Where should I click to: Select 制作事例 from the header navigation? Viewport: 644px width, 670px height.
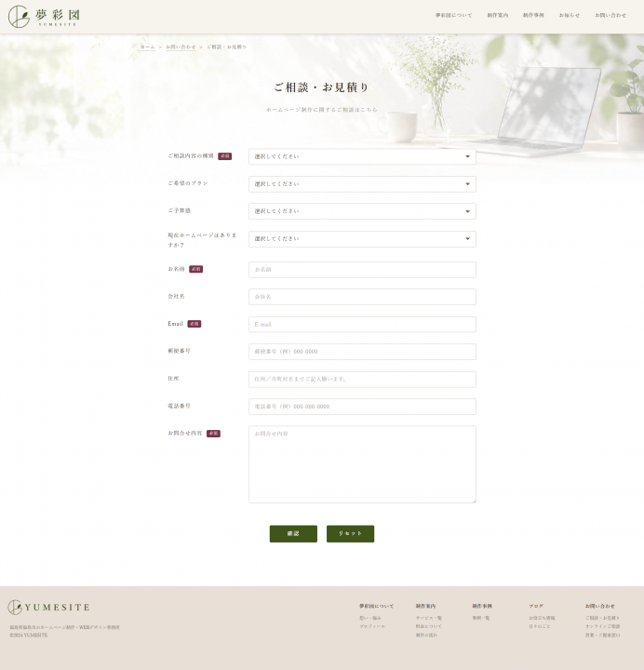click(x=533, y=16)
